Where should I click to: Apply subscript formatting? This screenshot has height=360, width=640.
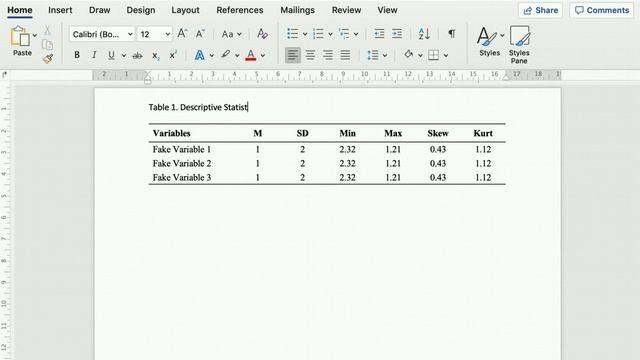click(156, 56)
